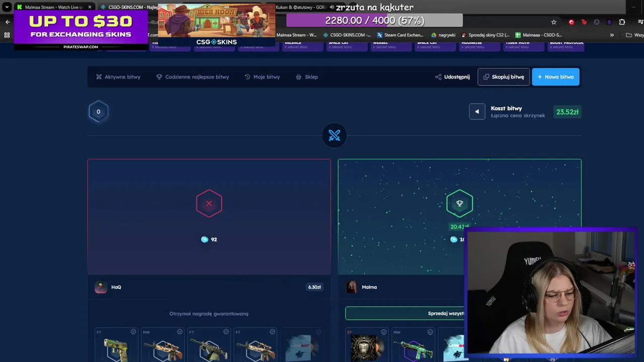Screen dimensions: 644x362
Task: Open Sprzedaj skiny CS2 bookmark
Action: 486,35
